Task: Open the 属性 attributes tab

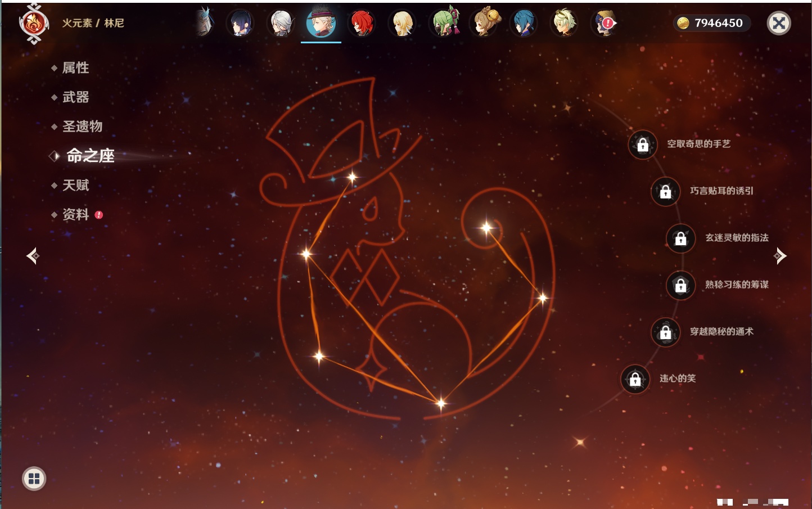Action: point(75,68)
